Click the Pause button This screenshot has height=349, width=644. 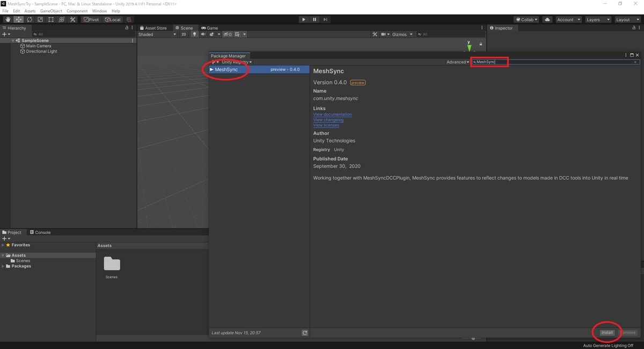[x=314, y=19]
